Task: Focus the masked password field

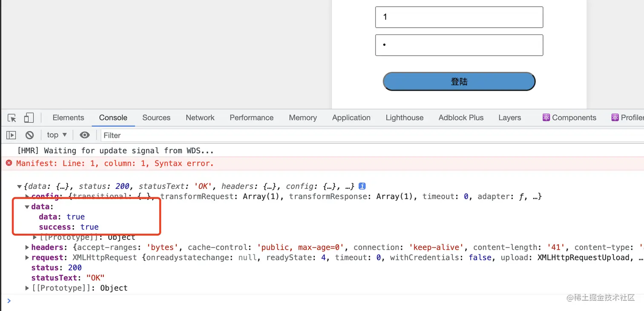Action: 459,45
